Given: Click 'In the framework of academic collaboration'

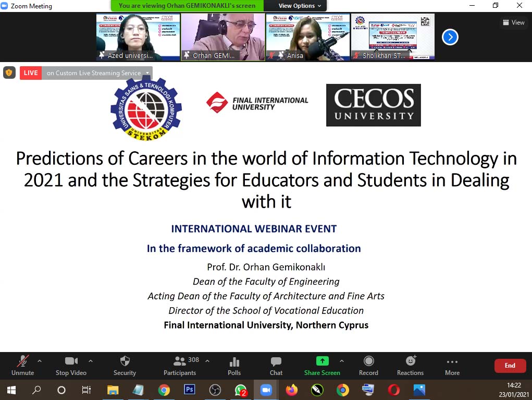Looking at the screenshot, I should 254,249.
